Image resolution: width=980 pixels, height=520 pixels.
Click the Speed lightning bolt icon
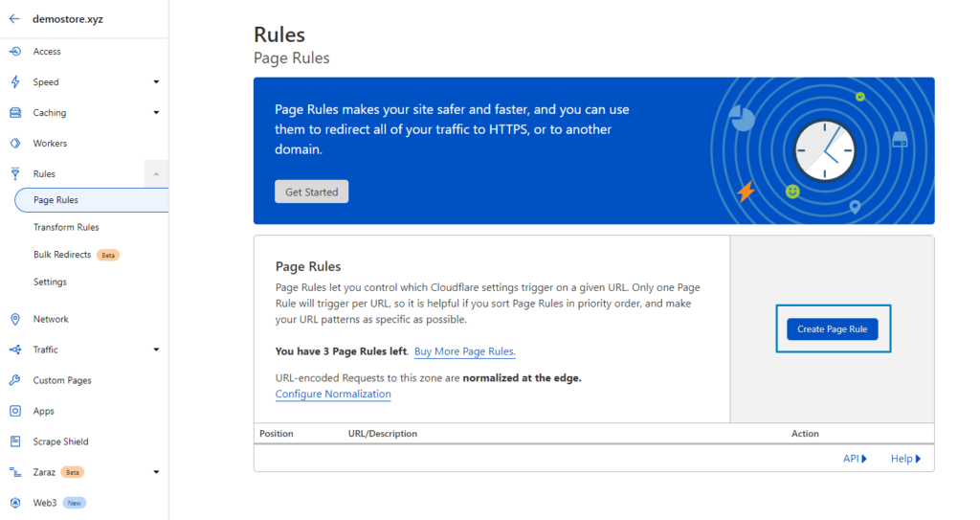[15, 82]
